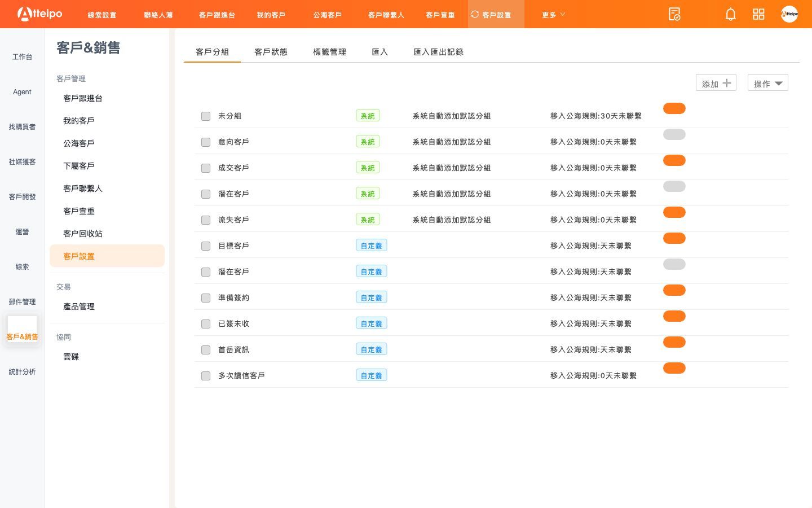Select the 已簽未收 checkbox
Screen dimensions: 812x508
(x=206, y=324)
